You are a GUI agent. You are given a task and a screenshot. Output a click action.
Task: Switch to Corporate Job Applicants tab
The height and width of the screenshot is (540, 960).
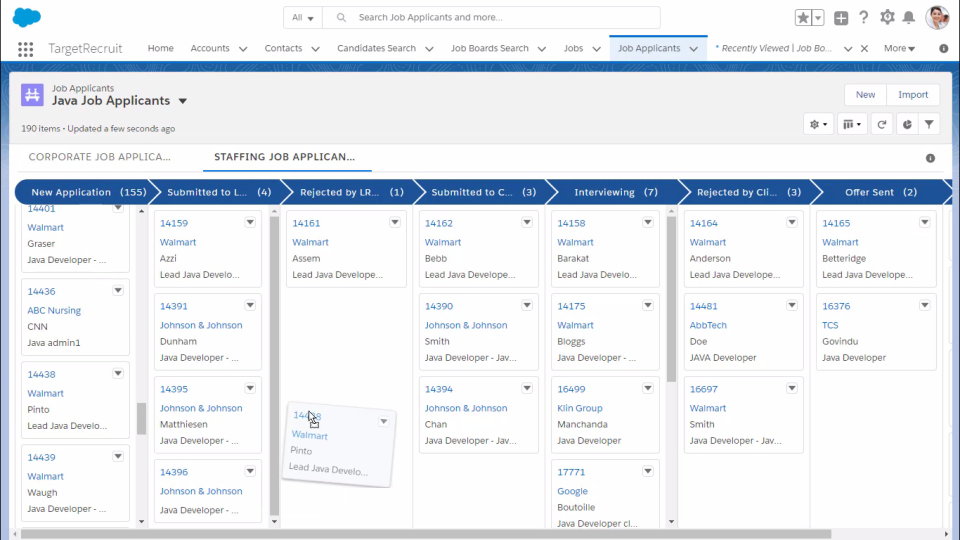point(100,157)
